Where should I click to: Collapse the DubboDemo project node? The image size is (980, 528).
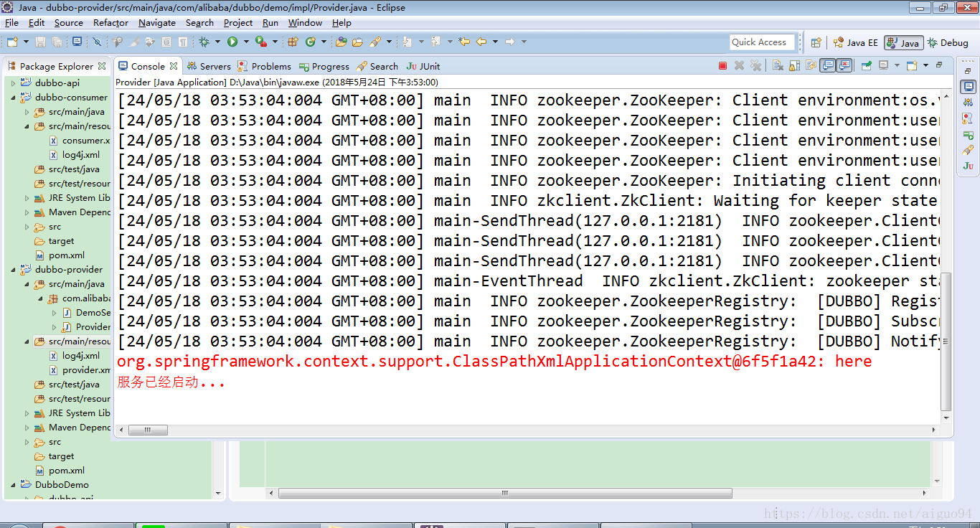13,485
